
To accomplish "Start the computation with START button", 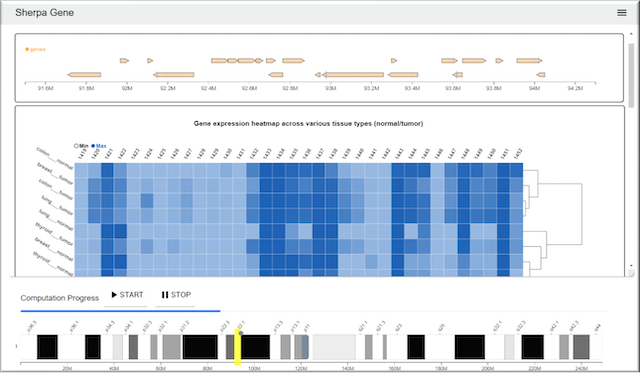I will point(127,295).
